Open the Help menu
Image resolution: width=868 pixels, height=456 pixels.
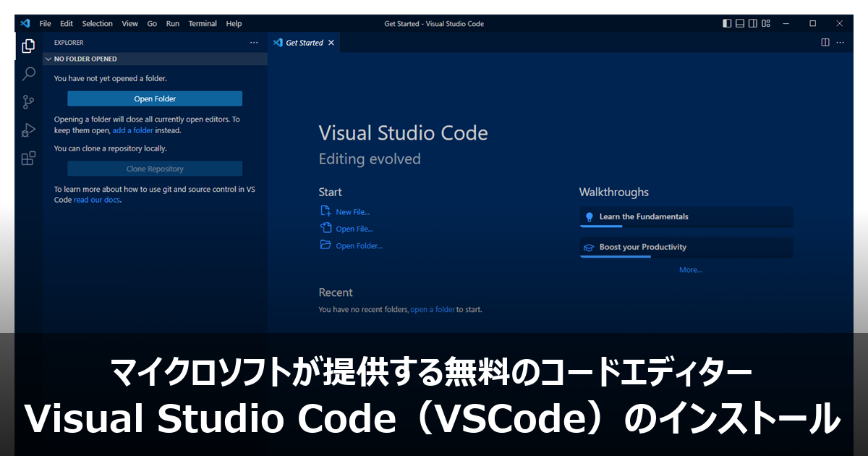pos(234,23)
